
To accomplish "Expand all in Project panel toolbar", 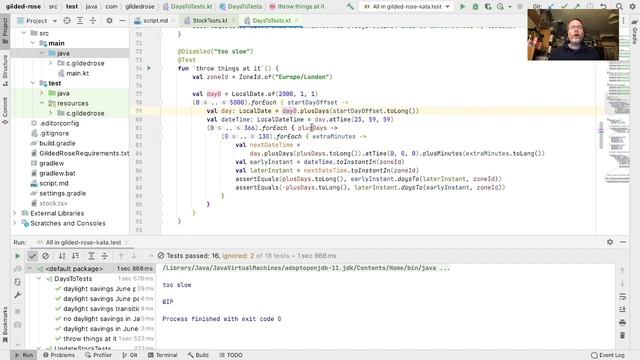I will pos(80,20).
